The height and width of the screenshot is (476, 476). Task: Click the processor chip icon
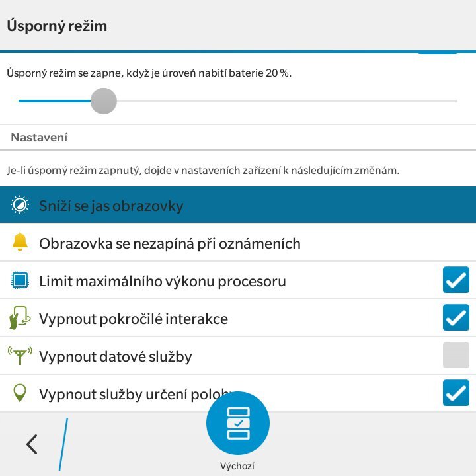(x=20, y=281)
